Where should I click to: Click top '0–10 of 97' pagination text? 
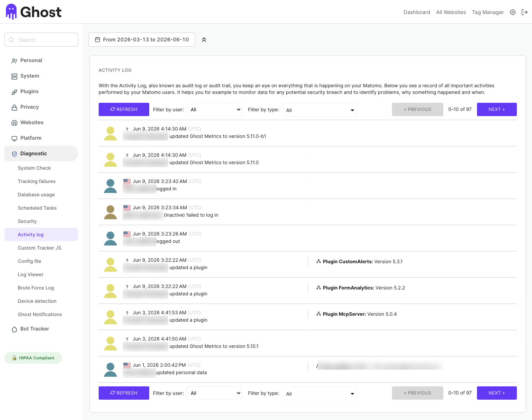click(460, 109)
